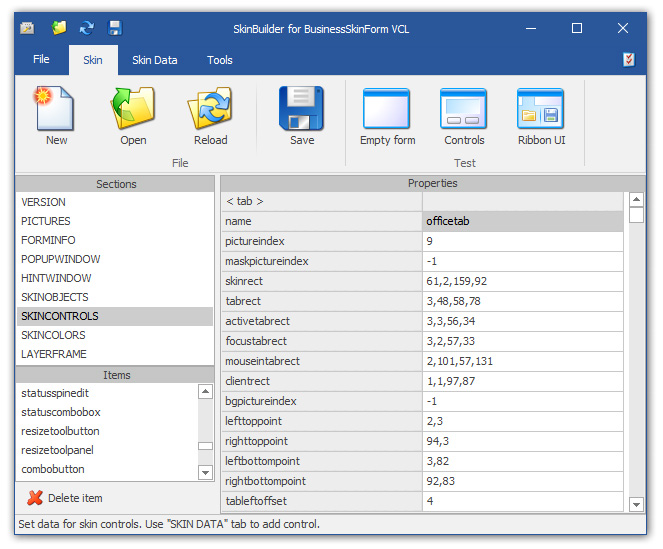Click lefttoppoint value 2,3
Viewport: 663px width, 549px height.
[523, 421]
